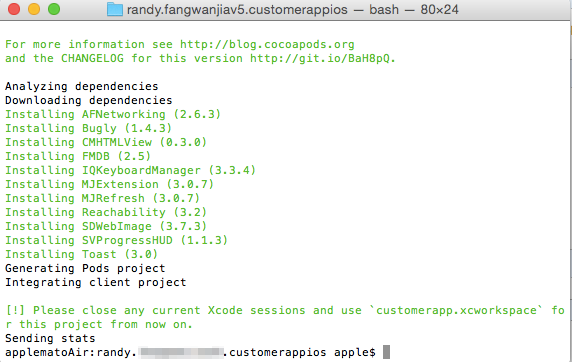Click the 'Installing SDWebImage (3.7.3)' line

pyautogui.click(x=106, y=226)
